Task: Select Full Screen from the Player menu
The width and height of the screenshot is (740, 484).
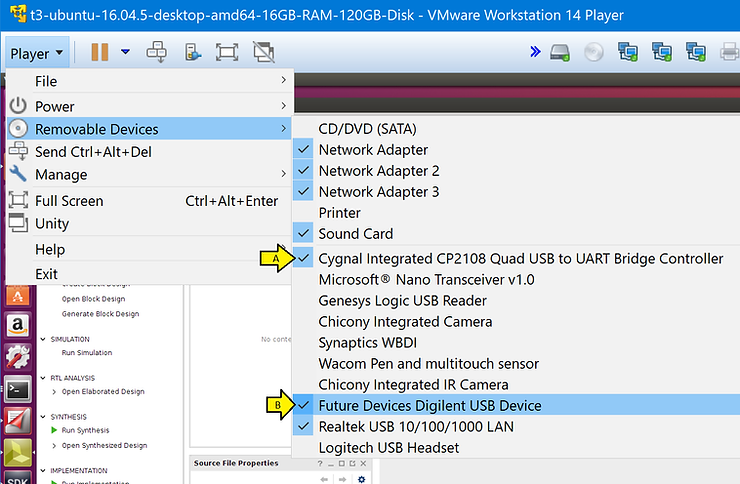Action: coord(69,201)
